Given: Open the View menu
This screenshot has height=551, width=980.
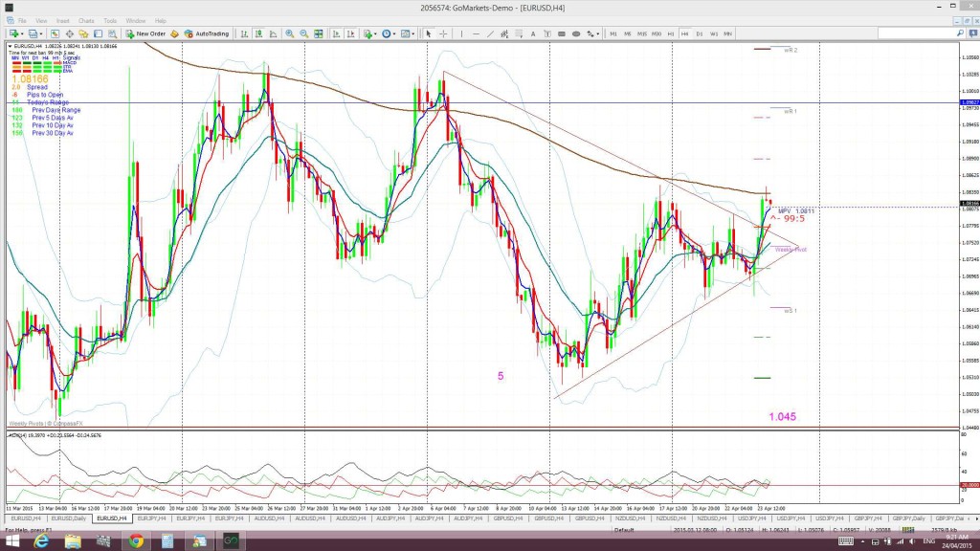Looking at the screenshot, I should pyautogui.click(x=41, y=21).
